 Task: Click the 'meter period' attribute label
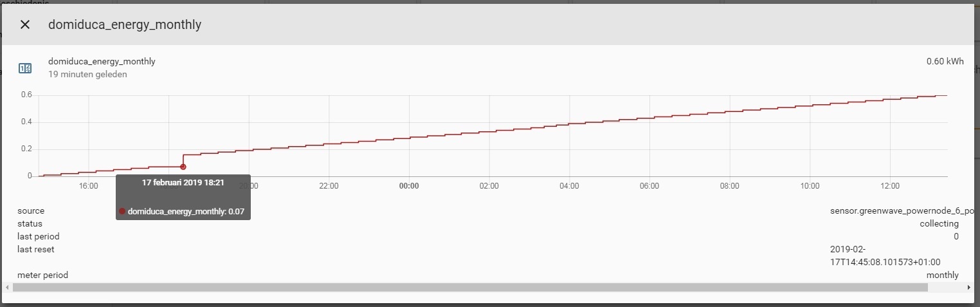tap(42, 275)
